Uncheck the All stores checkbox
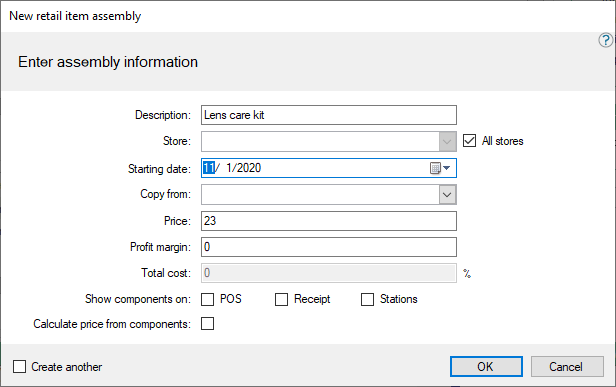616x387 pixels. (469, 141)
